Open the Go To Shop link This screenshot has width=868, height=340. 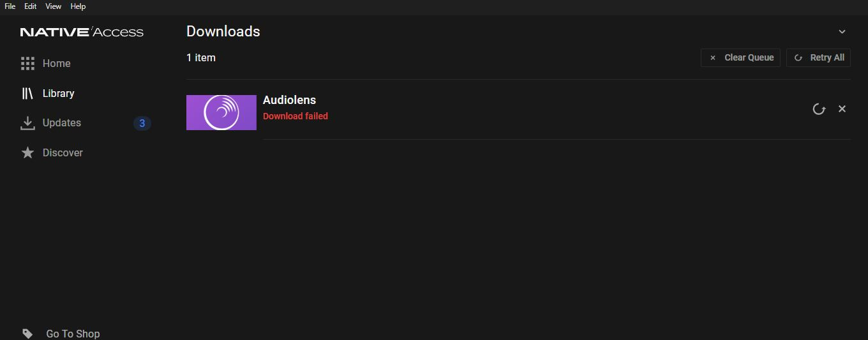click(73, 334)
